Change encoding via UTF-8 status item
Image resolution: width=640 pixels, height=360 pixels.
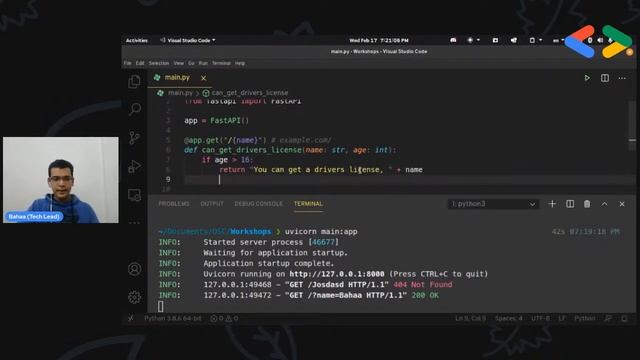pyautogui.click(x=540, y=318)
